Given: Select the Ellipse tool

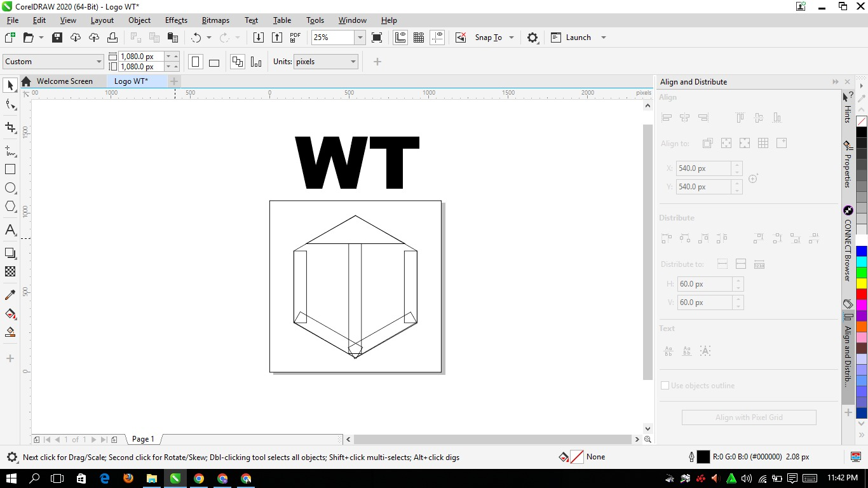Looking at the screenshot, I should (x=10, y=188).
